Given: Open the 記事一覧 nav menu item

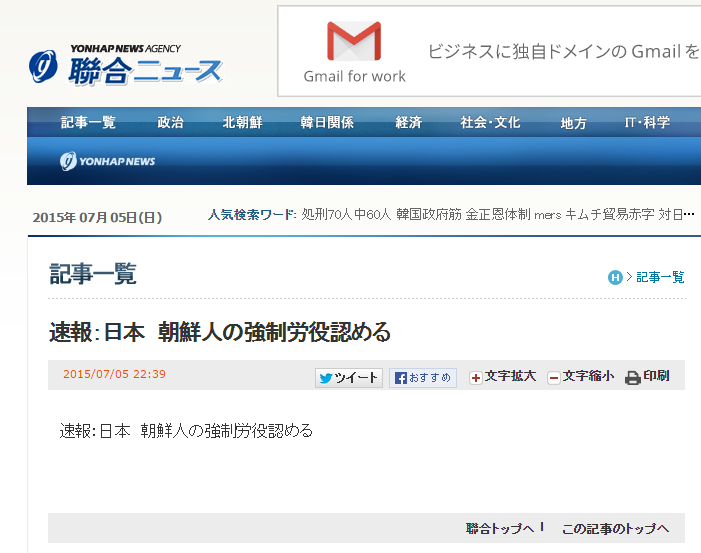Looking at the screenshot, I should tap(88, 122).
